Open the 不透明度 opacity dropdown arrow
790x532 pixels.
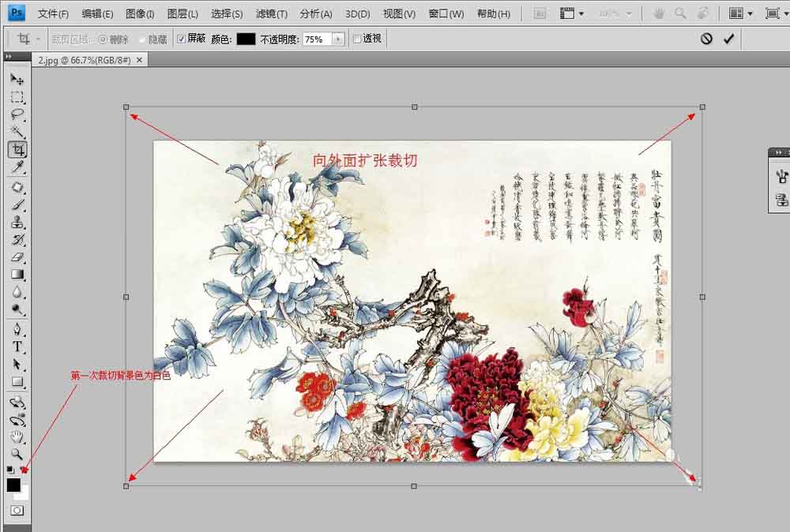coord(337,38)
